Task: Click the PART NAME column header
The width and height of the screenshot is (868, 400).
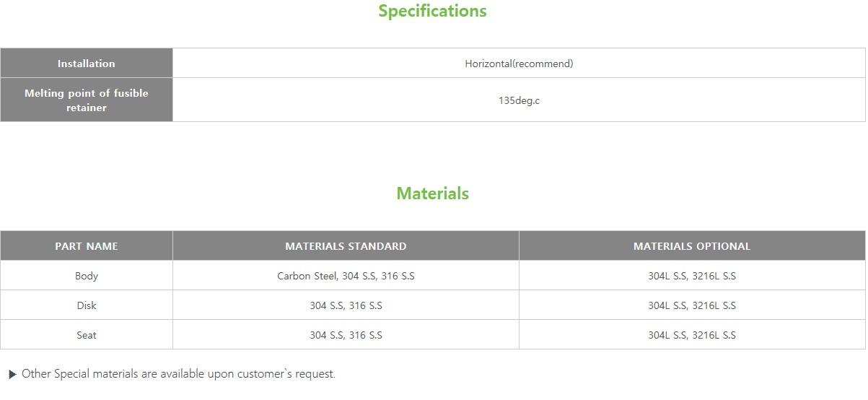Action: [x=87, y=246]
